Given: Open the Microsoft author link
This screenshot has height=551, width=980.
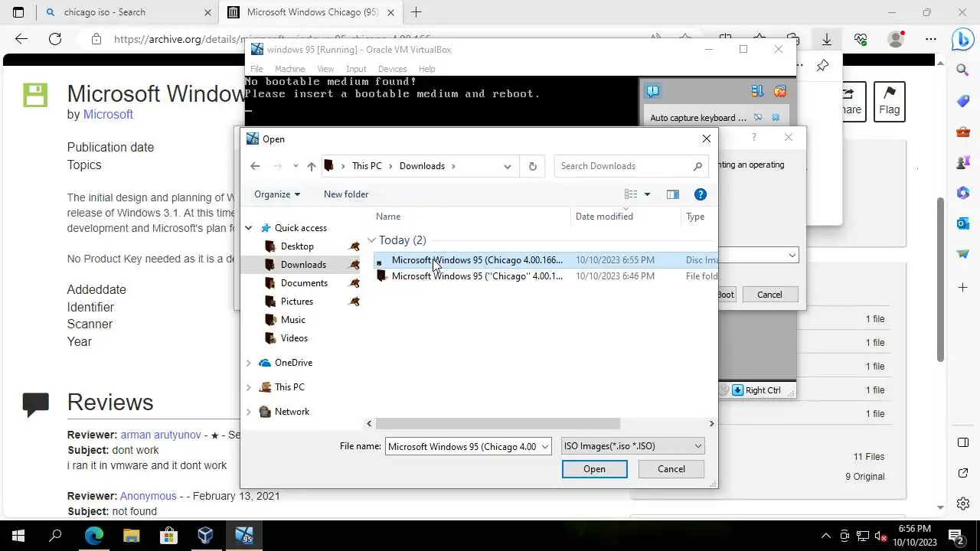Looking at the screenshot, I should click(x=108, y=114).
